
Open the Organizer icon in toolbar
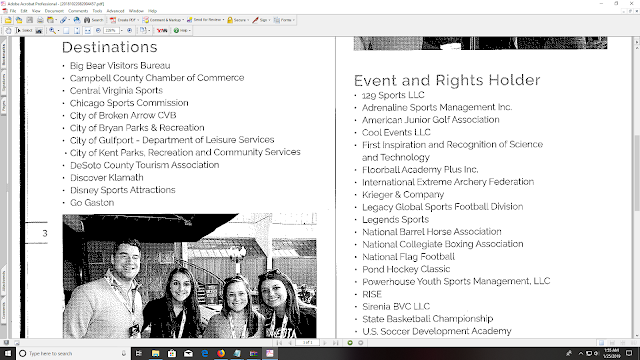point(51,20)
